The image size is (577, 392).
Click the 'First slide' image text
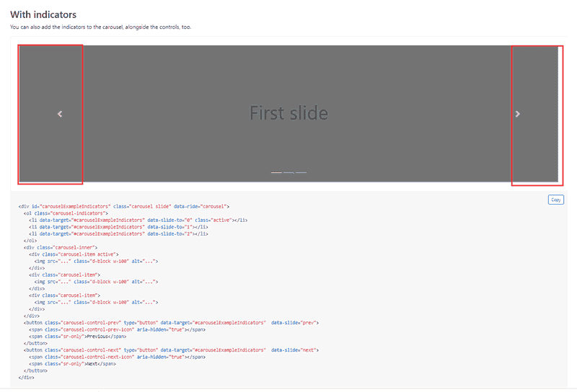(x=289, y=113)
